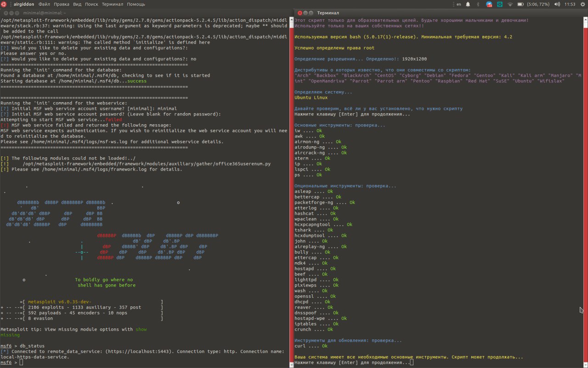Maximize the minimal@minimal terminal window
588x368 pixels.
(x=16, y=13)
